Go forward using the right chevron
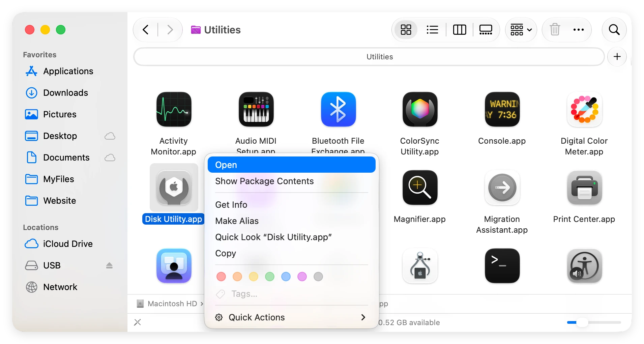Screen dimensions: 644x344 [170, 30]
